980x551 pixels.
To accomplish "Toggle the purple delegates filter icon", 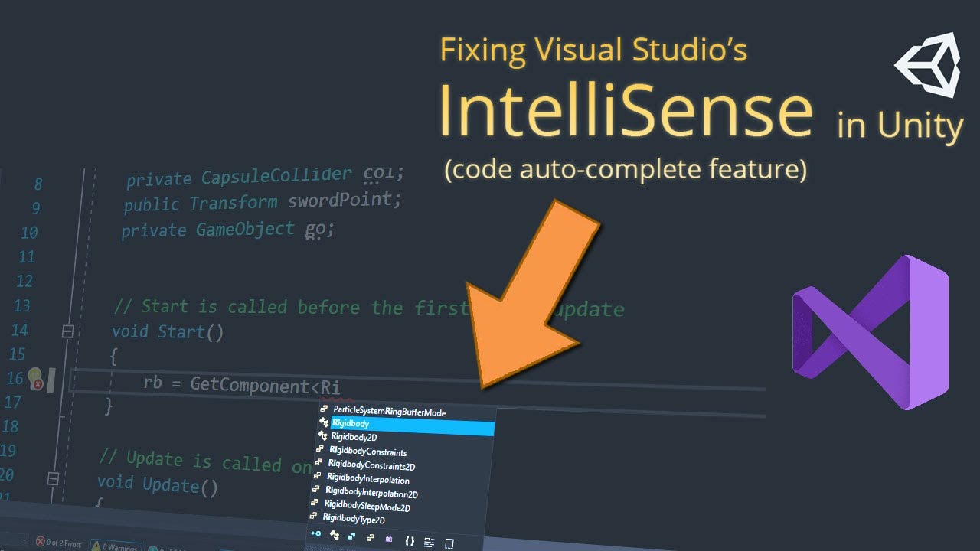I will tap(389, 539).
